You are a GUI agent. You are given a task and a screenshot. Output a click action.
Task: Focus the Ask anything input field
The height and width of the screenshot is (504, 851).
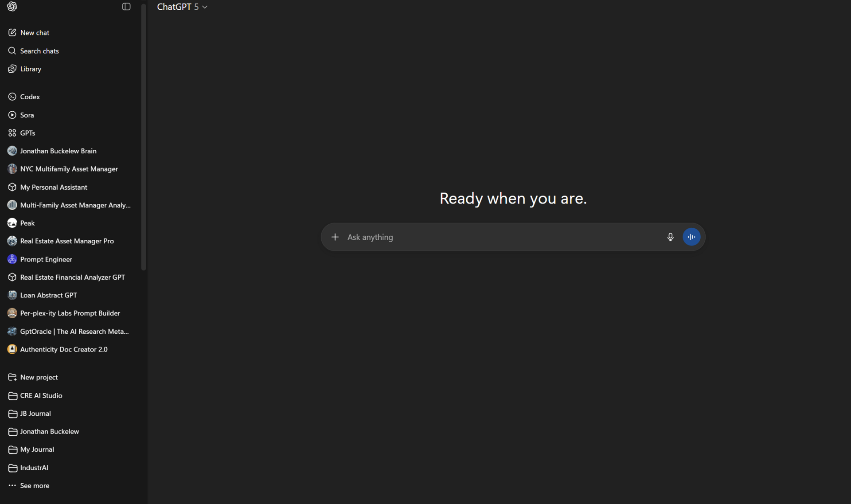(503, 237)
